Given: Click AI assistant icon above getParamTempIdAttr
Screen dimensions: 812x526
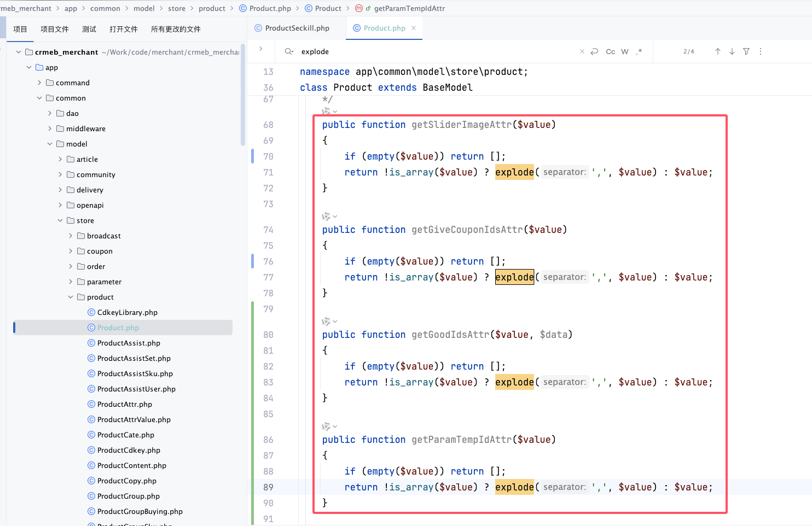Looking at the screenshot, I should tap(326, 426).
